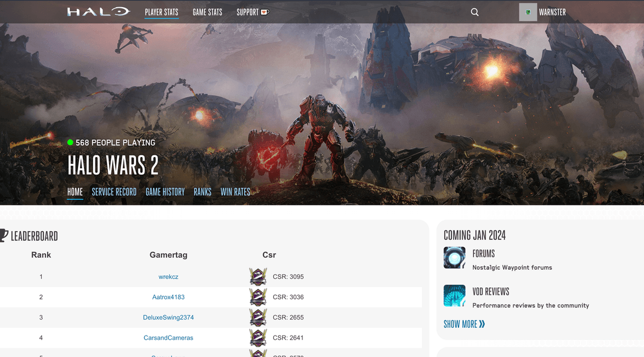Click the Coming Jan 2024 heading
This screenshot has width=644, height=357.
pos(475,235)
